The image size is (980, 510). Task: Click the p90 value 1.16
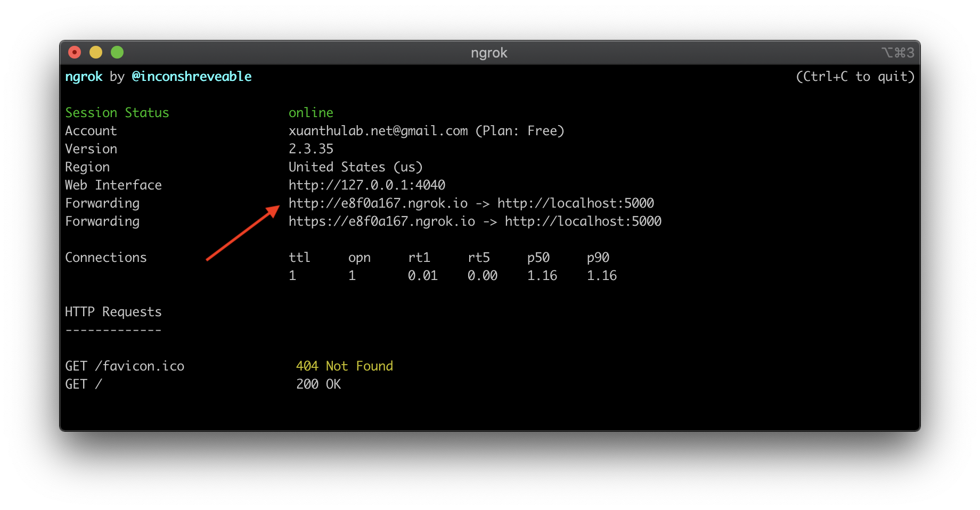pyautogui.click(x=602, y=276)
